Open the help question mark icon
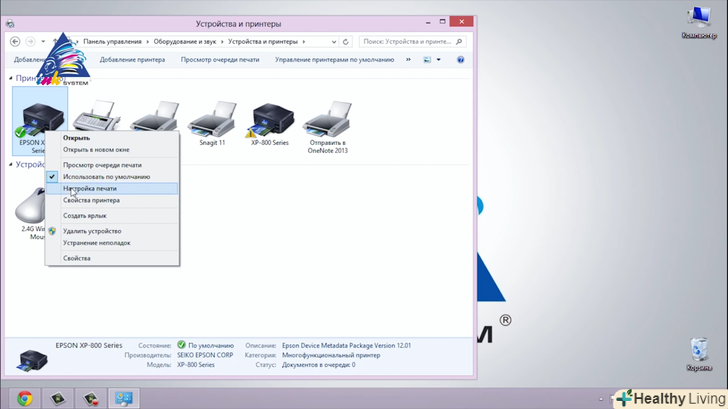Screen dimensions: 728x409 461,59
